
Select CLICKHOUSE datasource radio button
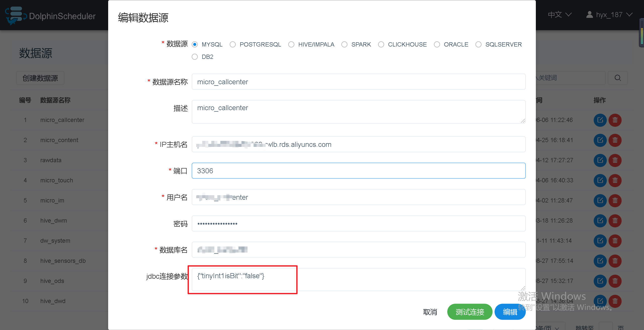pos(381,45)
